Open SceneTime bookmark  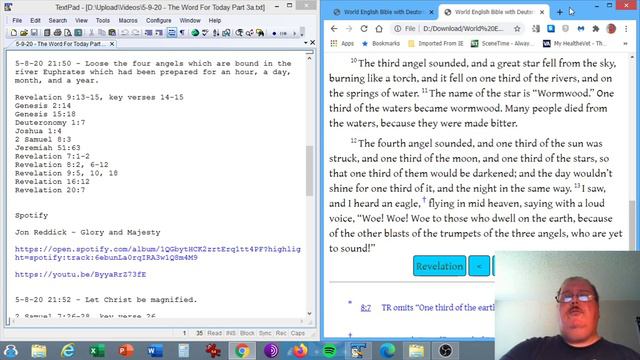[x=502, y=43]
